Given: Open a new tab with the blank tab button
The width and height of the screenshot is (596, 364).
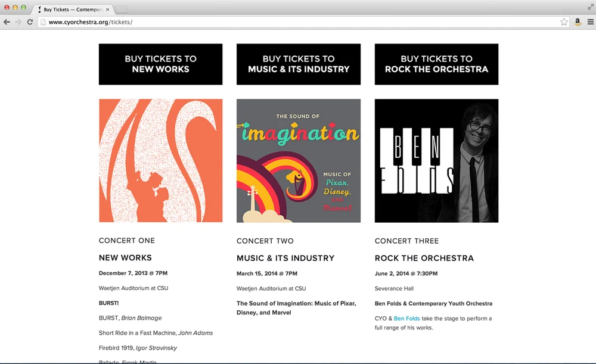Looking at the screenshot, I should click(121, 10).
